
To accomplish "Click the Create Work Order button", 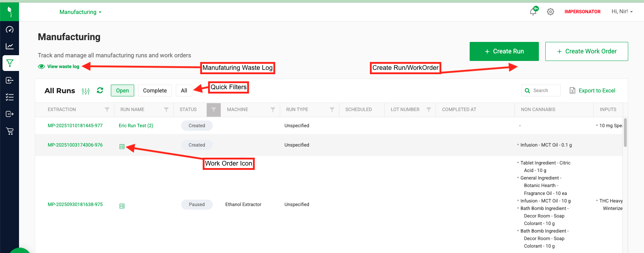I will click(587, 51).
